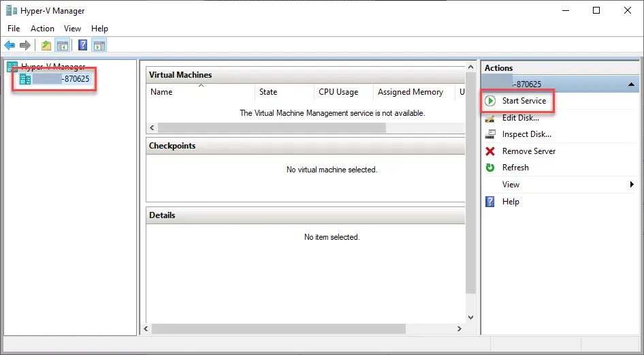
Task: Click 'The Virtual Machine Management service is not available.' message
Action: point(332,113)
